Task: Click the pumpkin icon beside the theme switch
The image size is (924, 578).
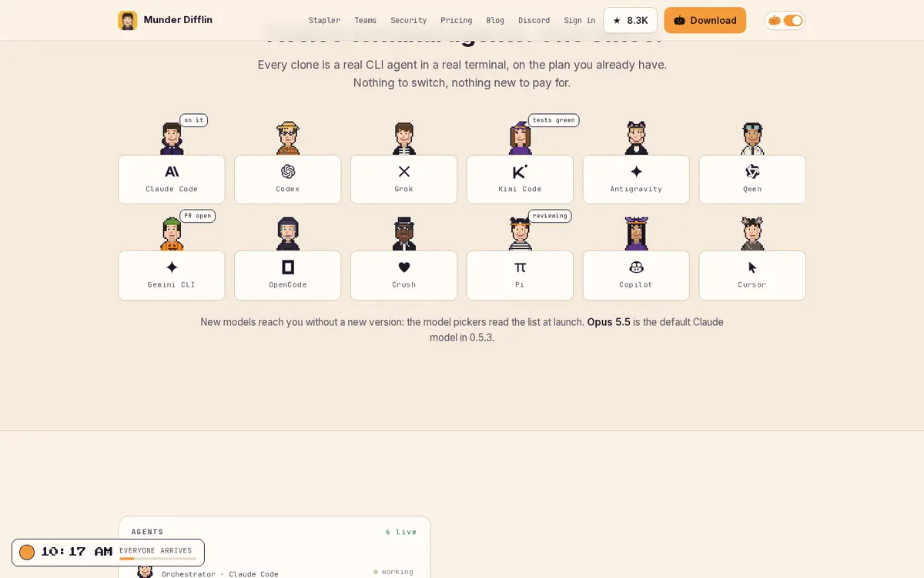Action: tap(775, 21)
